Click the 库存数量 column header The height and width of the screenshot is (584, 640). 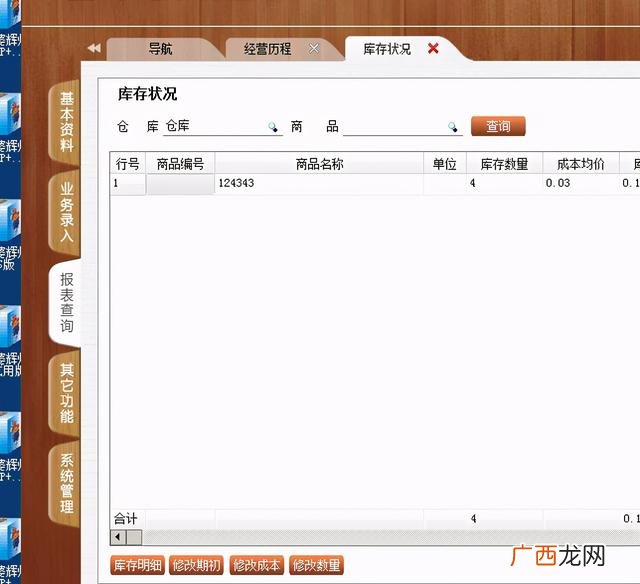[x=504, y=164]
